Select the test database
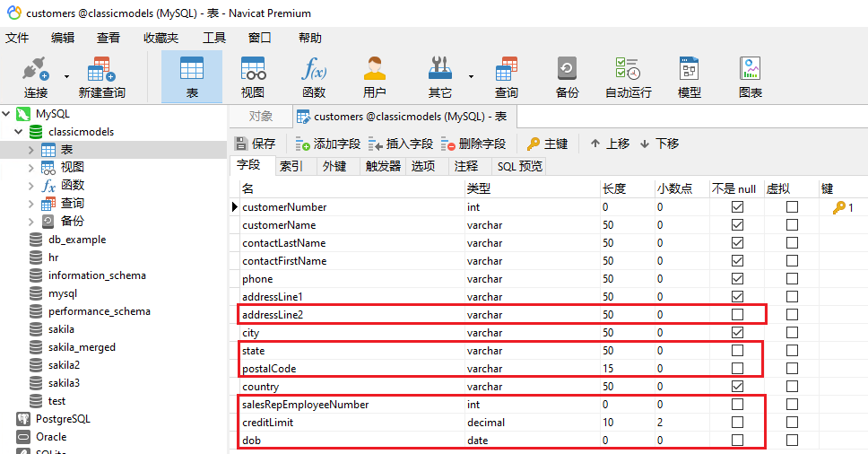The image size is (868, 454). (x=56, y=401)
